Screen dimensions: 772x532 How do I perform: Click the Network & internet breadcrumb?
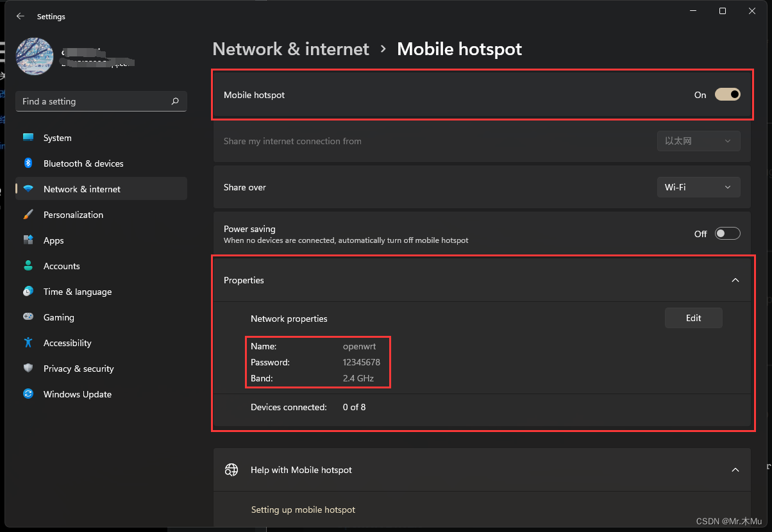pyautogui.click(x=290, y=49)
